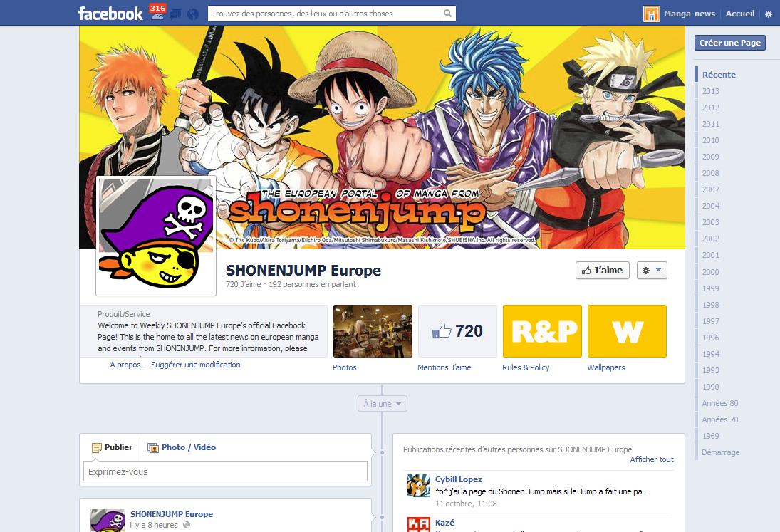Jump to Années 80 in timeline

[720, 403]
